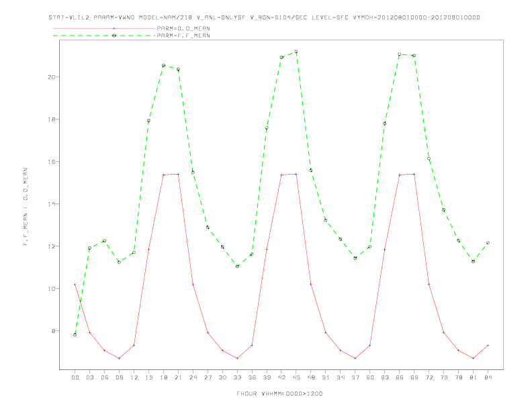Click the PARM=O.O_MEAN legend label

[183, 28]
